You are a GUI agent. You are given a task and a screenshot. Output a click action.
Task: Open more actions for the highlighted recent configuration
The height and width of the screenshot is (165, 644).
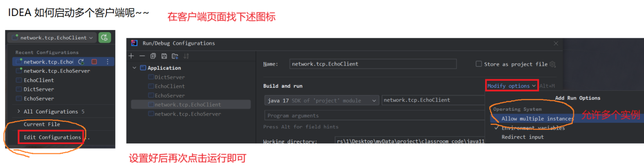point(107,62)
